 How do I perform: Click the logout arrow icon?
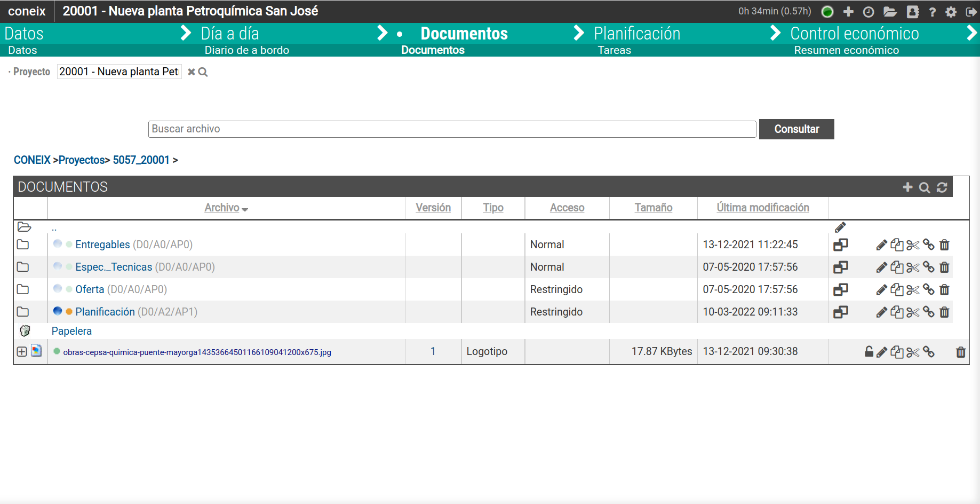971,12
